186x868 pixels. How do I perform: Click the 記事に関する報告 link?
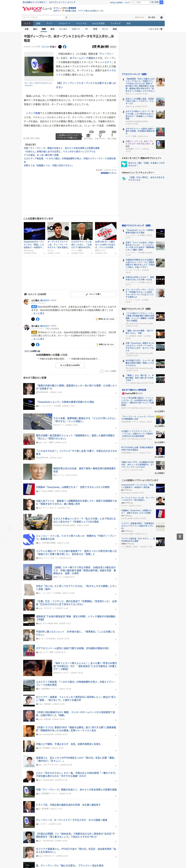point(32,138)
